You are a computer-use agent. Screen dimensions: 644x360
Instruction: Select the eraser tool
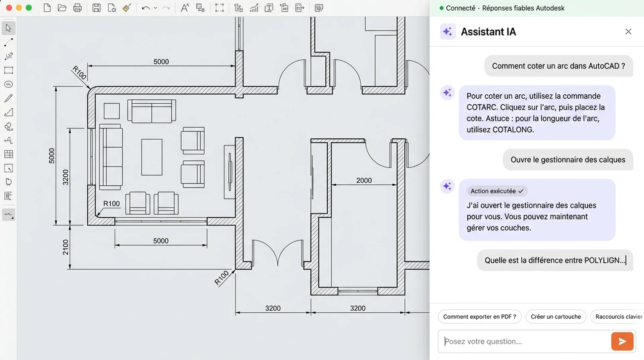click(x=9, y=126)
